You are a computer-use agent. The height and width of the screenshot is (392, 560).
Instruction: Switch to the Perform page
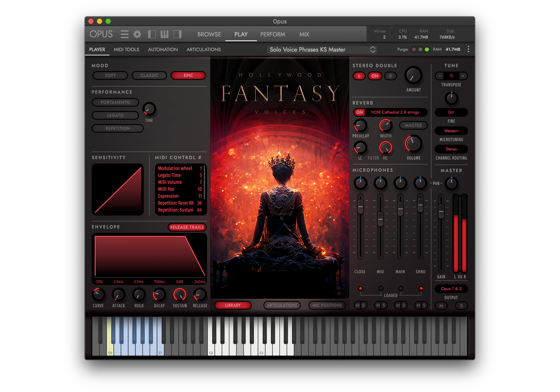pyautogui.click(x=273, y=34)
